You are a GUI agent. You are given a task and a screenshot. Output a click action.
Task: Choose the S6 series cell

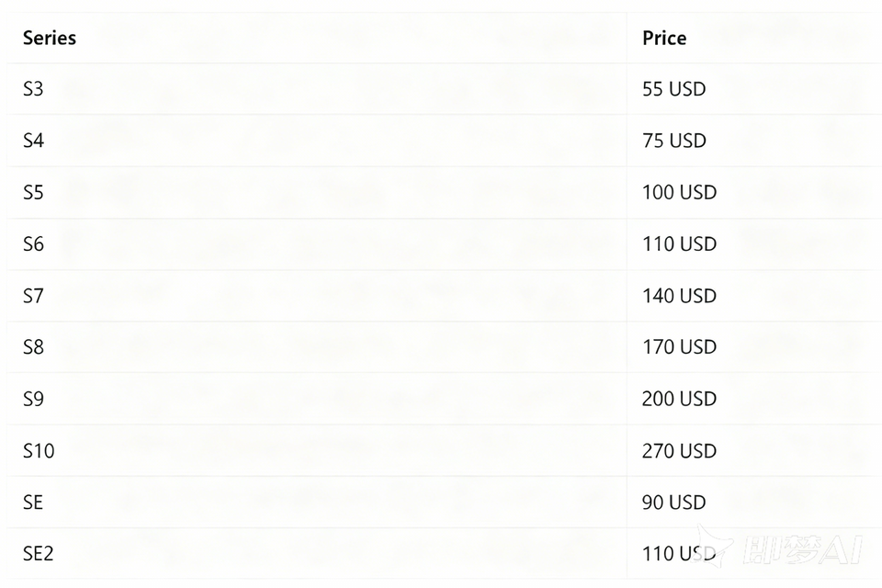click(x=33, y=243)
